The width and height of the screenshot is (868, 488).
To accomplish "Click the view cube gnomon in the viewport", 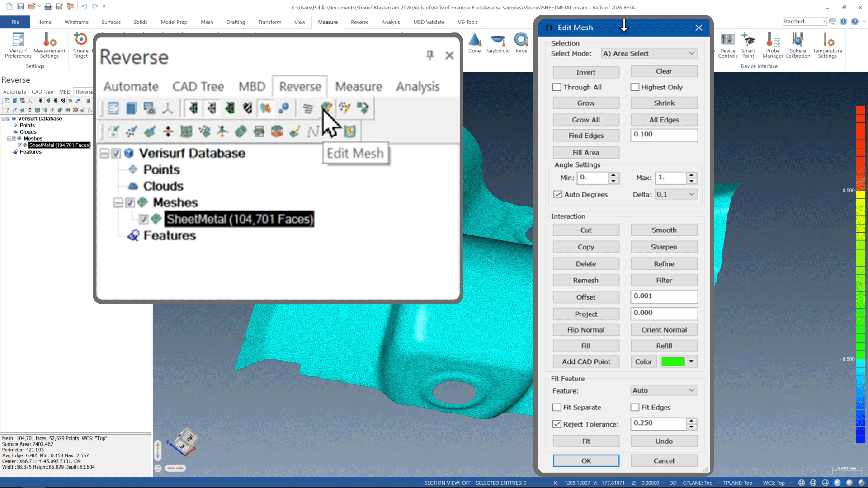I will tap(184, 443).
